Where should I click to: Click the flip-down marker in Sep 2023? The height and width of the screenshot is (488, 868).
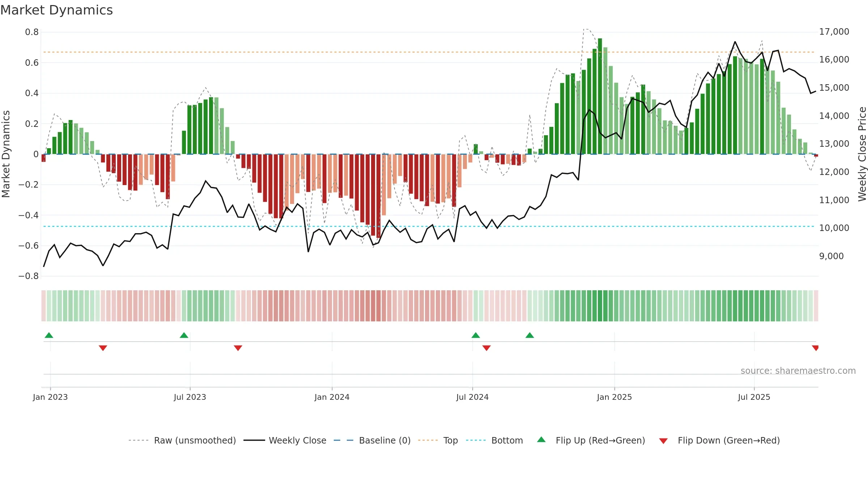(x=238, y=348)
